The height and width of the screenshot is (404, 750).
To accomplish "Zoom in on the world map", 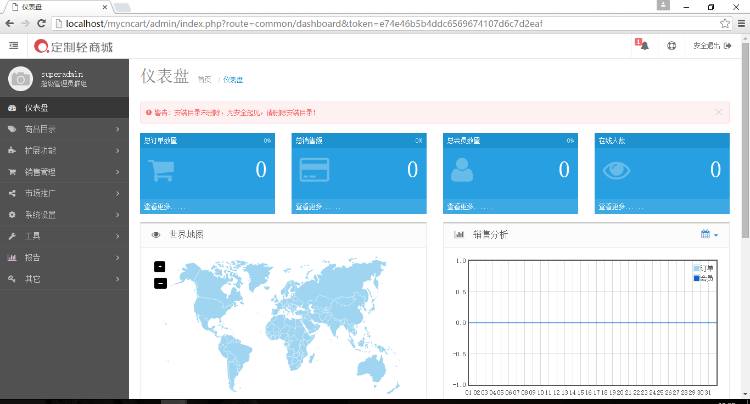I will 160,266.
